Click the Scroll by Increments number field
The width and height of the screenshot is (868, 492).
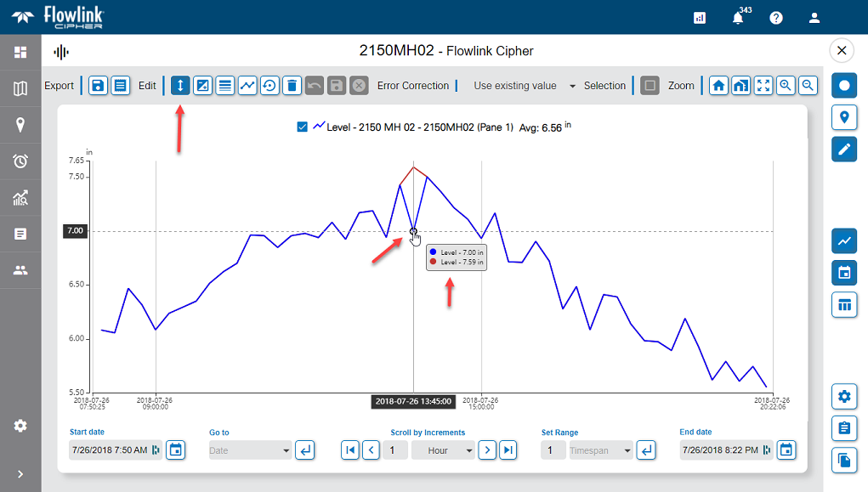pos(394,450)
